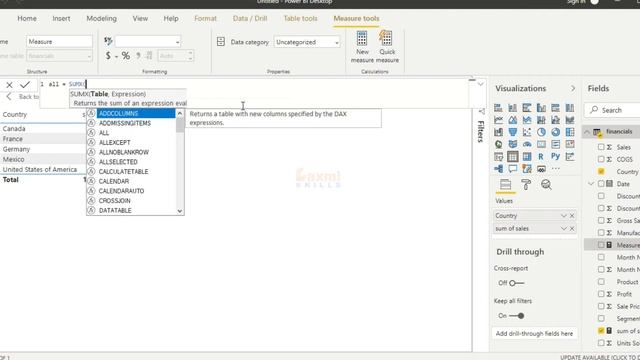
Task: Expand the formula bar chevron
Action: click(480, 84)
